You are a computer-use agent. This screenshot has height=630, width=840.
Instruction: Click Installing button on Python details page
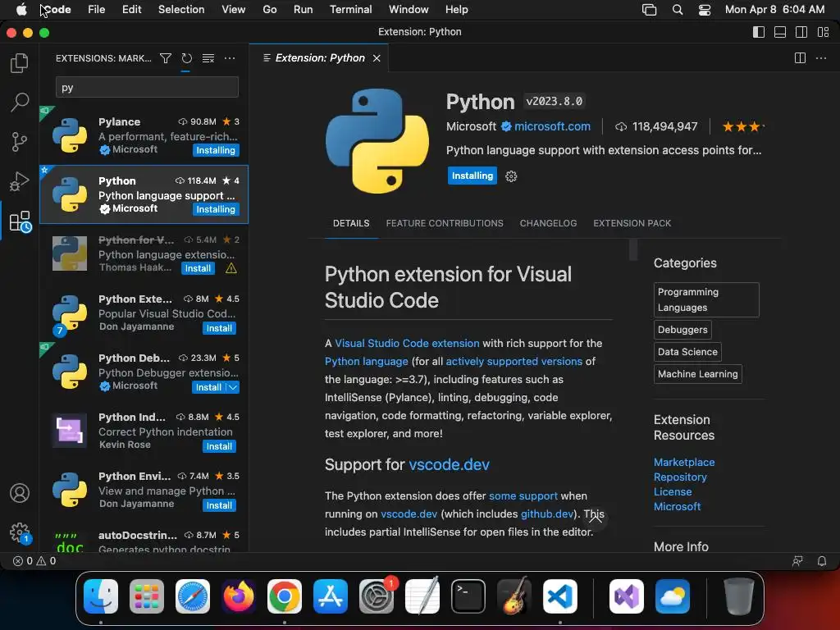[472, 176]
